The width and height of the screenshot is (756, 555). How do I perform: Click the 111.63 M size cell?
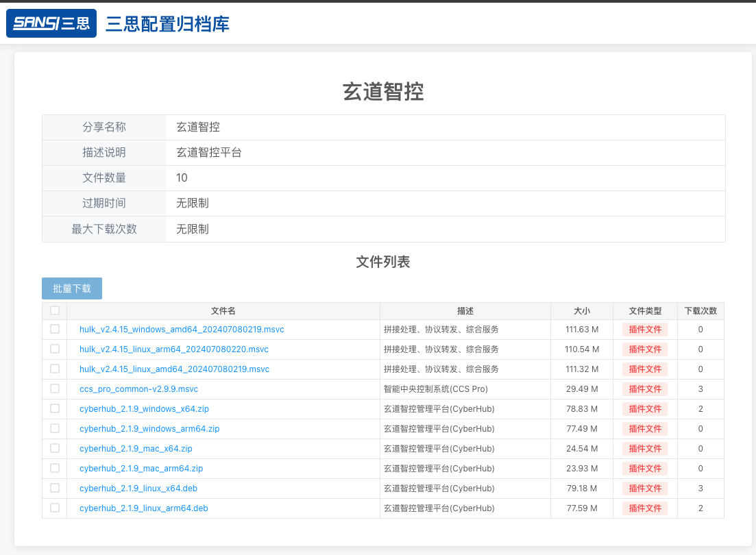point(582,330)
